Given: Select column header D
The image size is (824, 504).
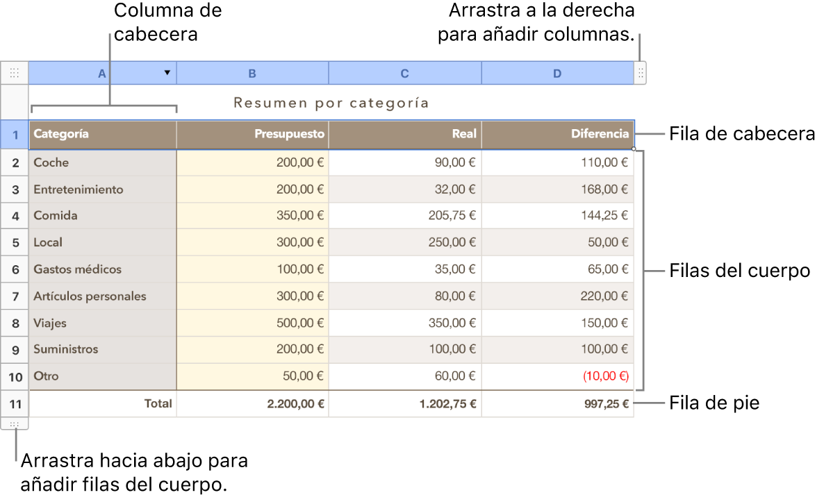Looking at the screenshot, I should (557, 73).
